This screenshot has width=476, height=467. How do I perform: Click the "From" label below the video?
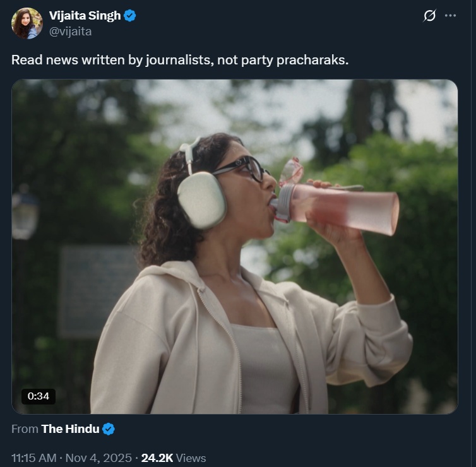click(25, 429)
